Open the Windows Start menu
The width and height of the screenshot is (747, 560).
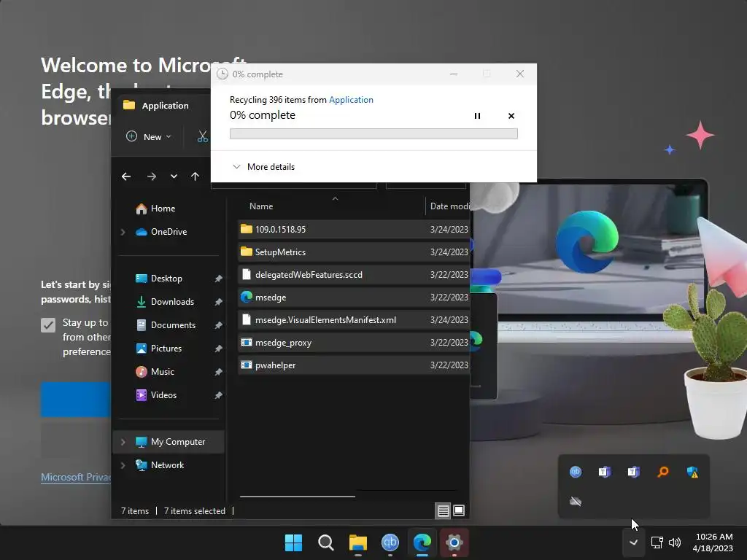(293, 542)
